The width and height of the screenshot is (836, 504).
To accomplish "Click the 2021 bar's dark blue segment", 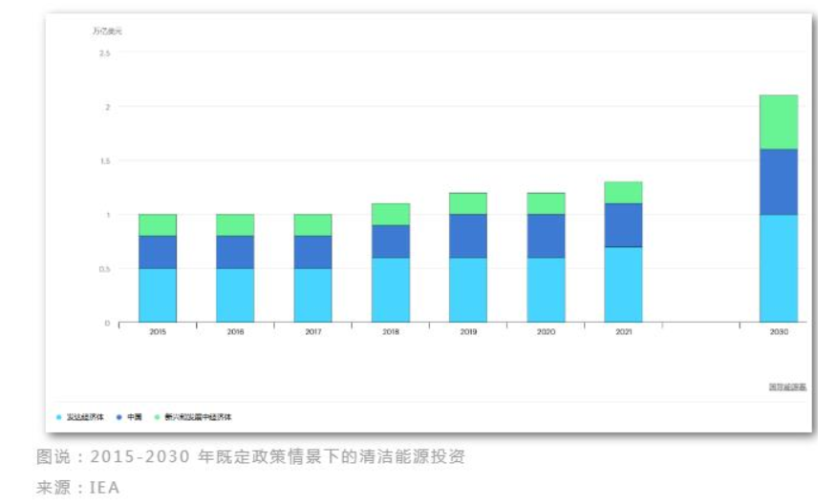I will (623, 225).
